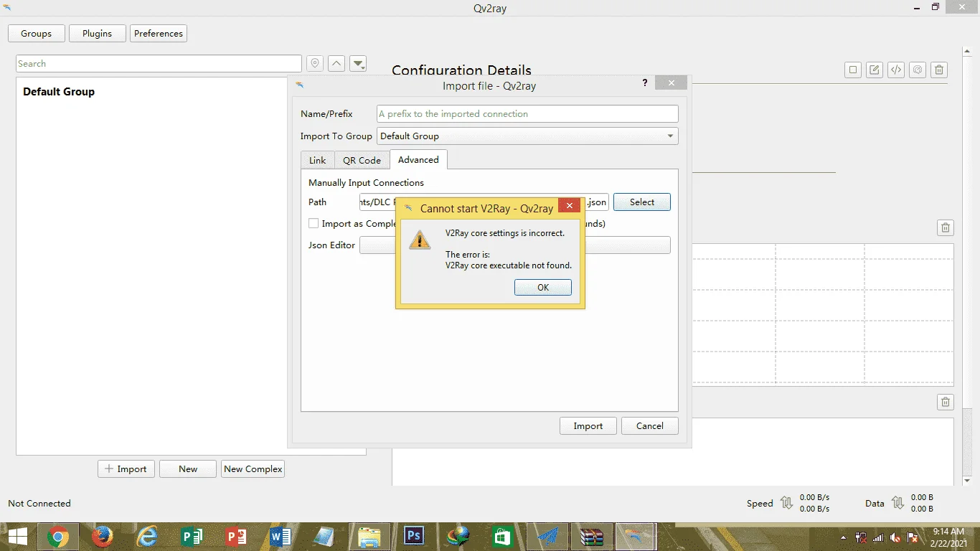This screenshot has height=551, width=980.
Task: Open Microsoft Word from the taskbar
Action: pos(281,537)
